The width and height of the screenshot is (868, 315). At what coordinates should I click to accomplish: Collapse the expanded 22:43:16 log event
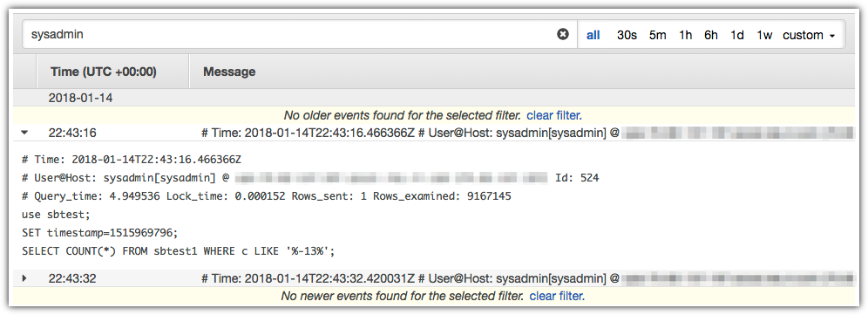24,134
